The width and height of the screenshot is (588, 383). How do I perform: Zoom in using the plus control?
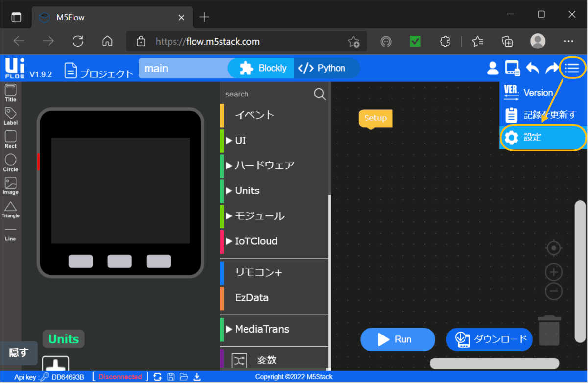tap(554, 272)
